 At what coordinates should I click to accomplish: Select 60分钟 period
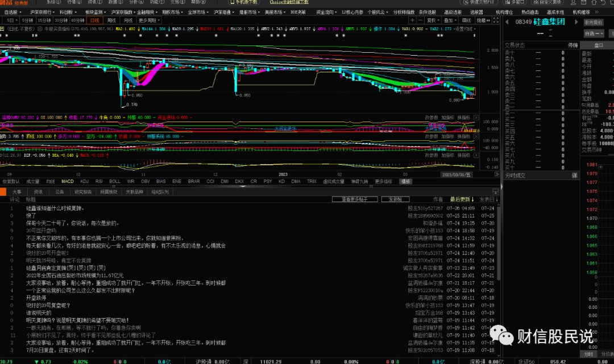(78, 20)
